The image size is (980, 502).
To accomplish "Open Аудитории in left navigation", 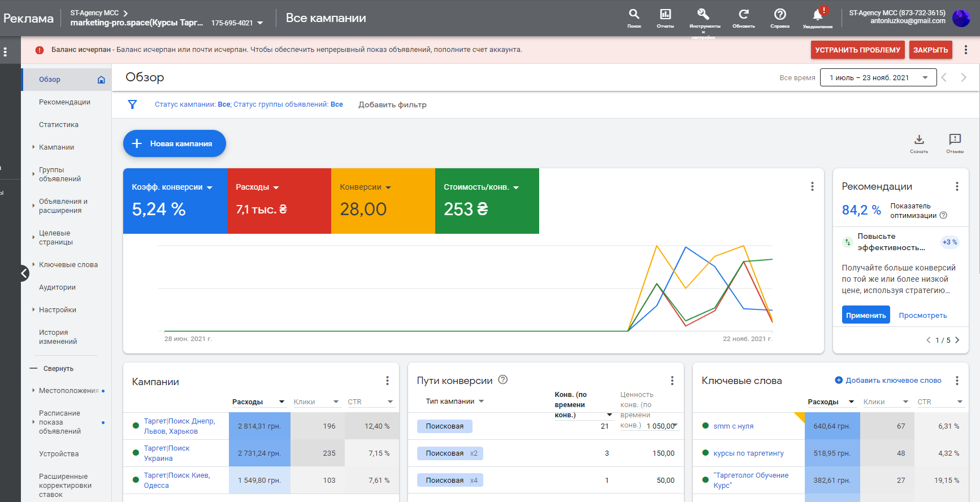I will click(x=57, y=287).
